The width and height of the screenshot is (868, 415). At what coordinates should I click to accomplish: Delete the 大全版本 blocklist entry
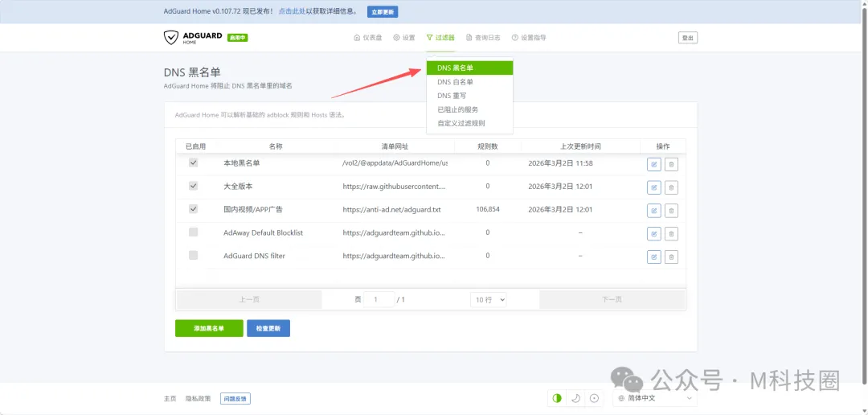coord(671,187)
